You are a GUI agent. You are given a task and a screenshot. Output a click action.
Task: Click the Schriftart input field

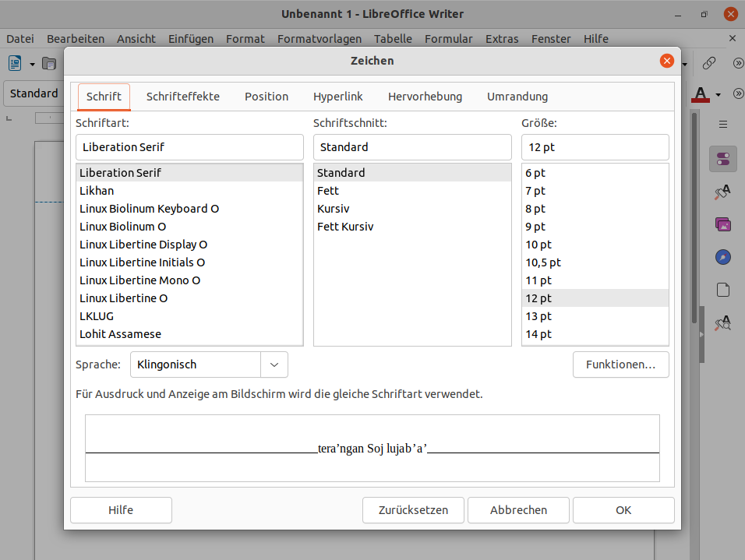(189, 147)
